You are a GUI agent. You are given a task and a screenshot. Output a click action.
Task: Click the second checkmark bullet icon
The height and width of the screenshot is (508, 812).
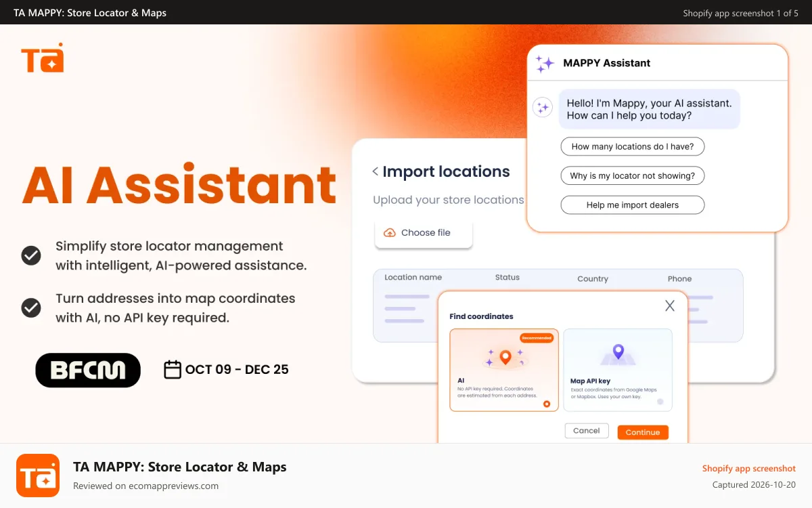click(31, 308)
